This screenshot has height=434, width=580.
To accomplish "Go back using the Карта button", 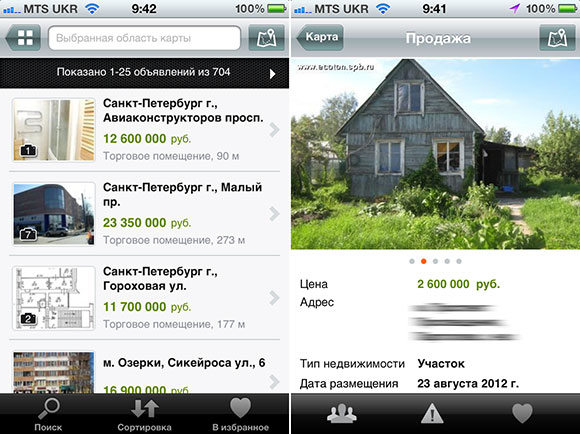I will pos(320,37).
